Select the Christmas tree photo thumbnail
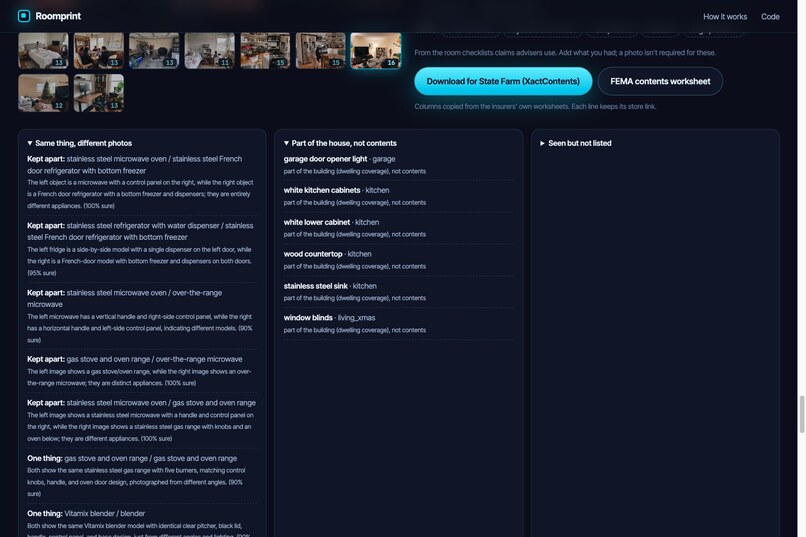 pyautogui.click(x=43, y=93)
